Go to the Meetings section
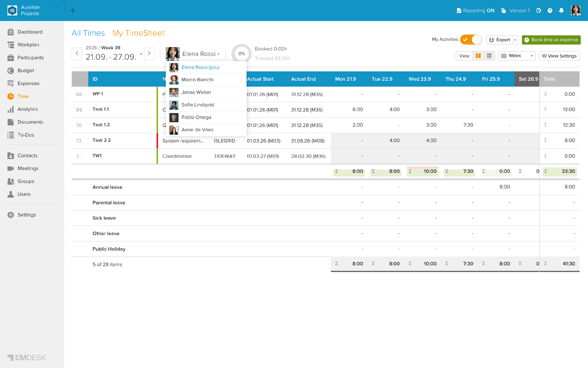Viewport: 588px width, 368px height. 23,168
